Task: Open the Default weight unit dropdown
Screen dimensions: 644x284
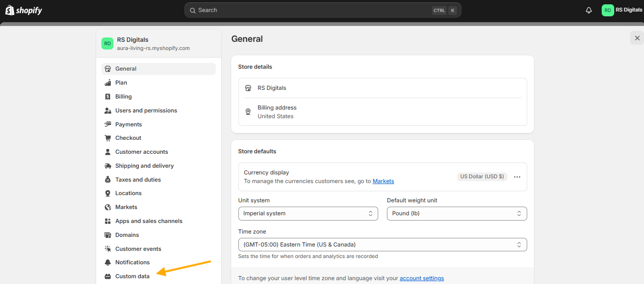Action: [457, 213]
